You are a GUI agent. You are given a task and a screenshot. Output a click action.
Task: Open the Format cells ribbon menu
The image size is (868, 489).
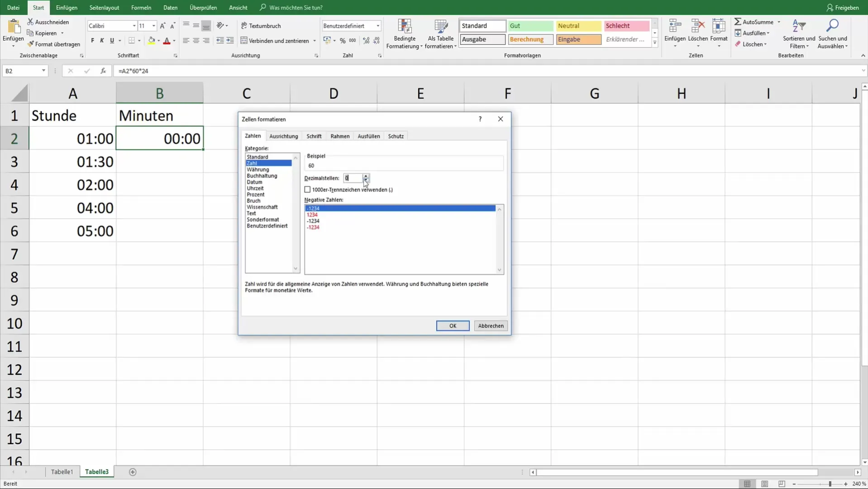[719, 33]
